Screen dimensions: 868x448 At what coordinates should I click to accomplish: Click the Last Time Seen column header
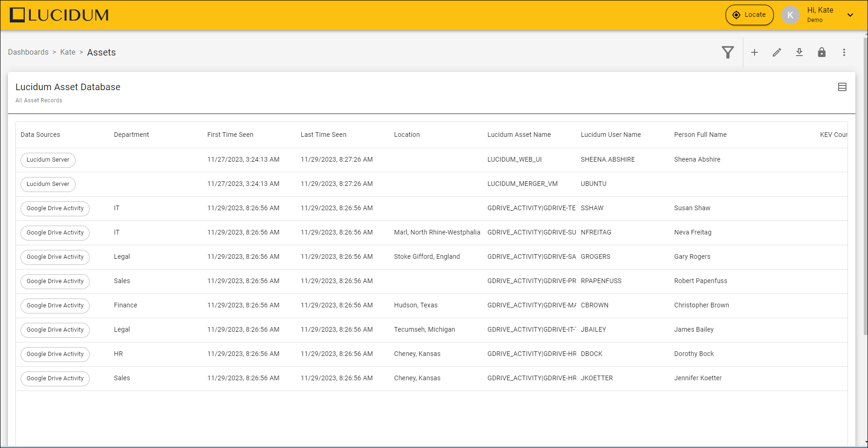[324, 135]
